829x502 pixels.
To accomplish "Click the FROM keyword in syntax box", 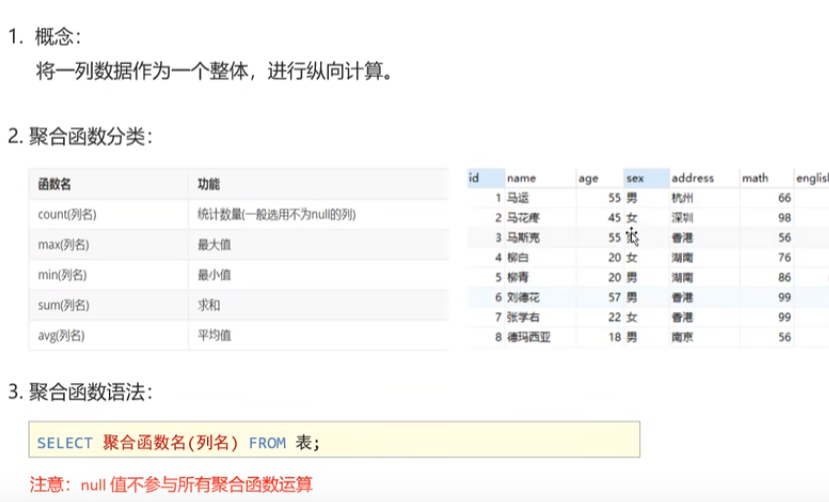I will 267,443.
